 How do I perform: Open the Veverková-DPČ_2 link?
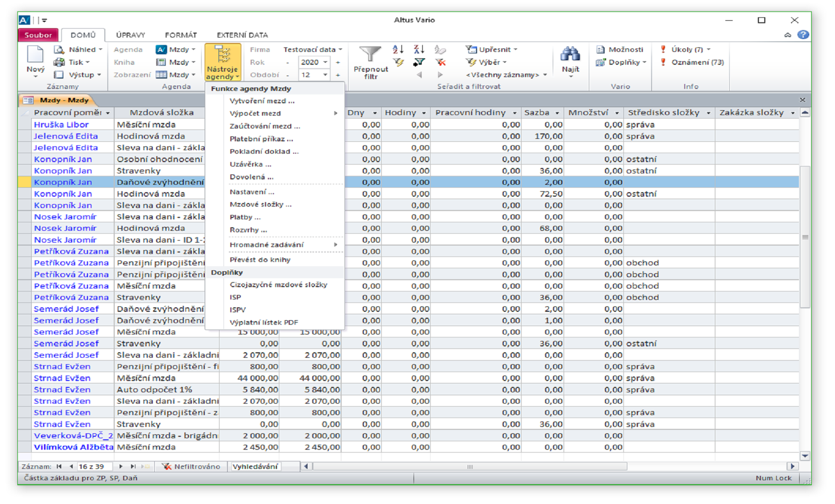(x=73, y=436)
